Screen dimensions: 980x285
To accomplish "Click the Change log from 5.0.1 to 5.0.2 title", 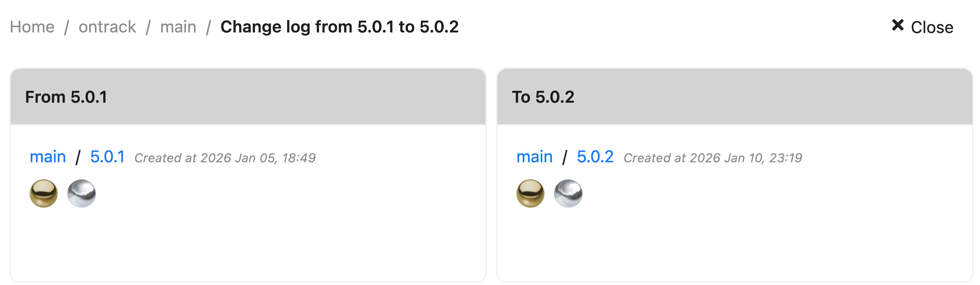I will [x=339, y=27].
